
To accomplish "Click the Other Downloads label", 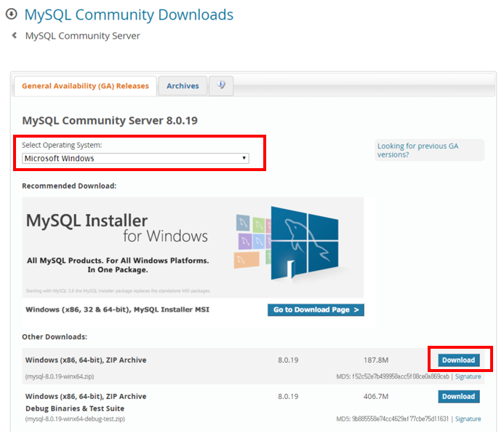I will tap(55, 337).
